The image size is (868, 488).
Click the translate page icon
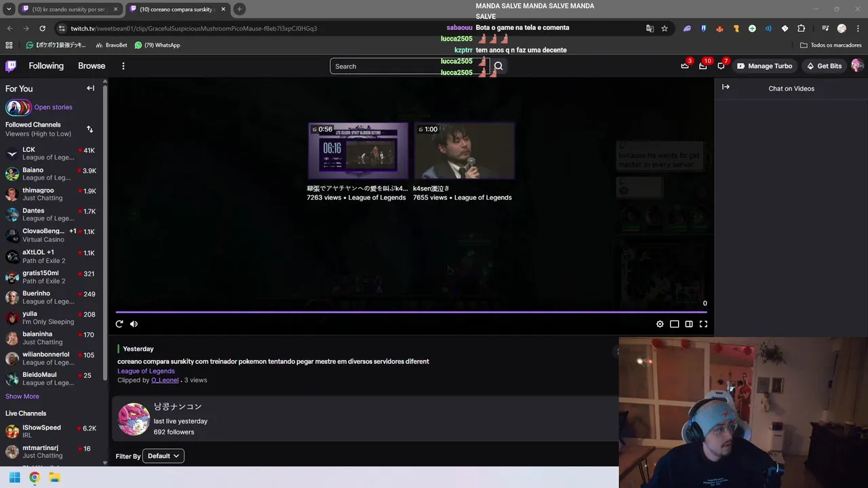[x=650, y=28]
